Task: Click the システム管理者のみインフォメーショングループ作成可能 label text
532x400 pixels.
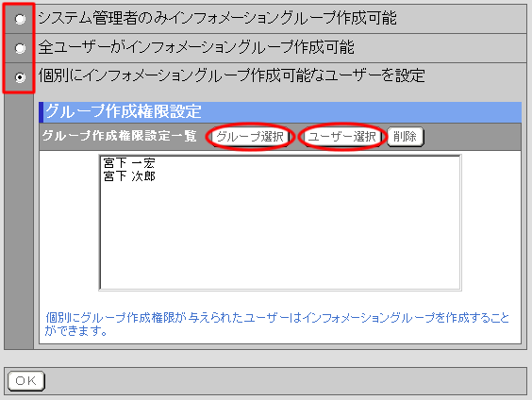Action: (217, 18)
